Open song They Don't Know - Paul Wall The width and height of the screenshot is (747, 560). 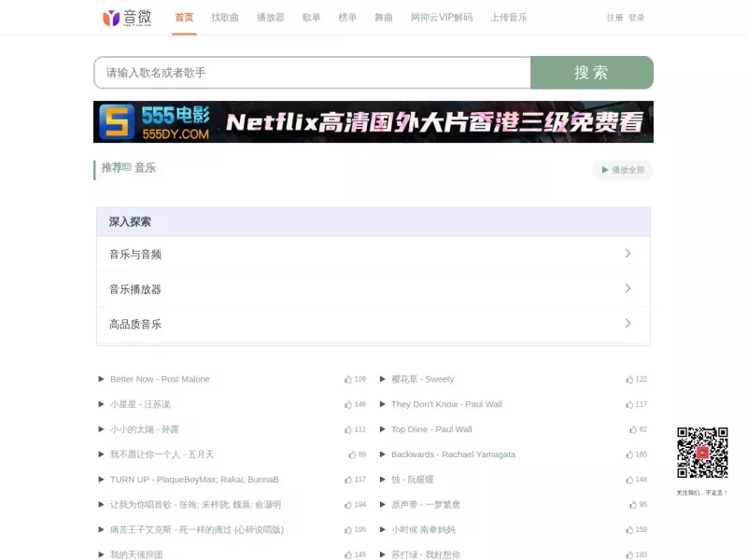(446, 404)
